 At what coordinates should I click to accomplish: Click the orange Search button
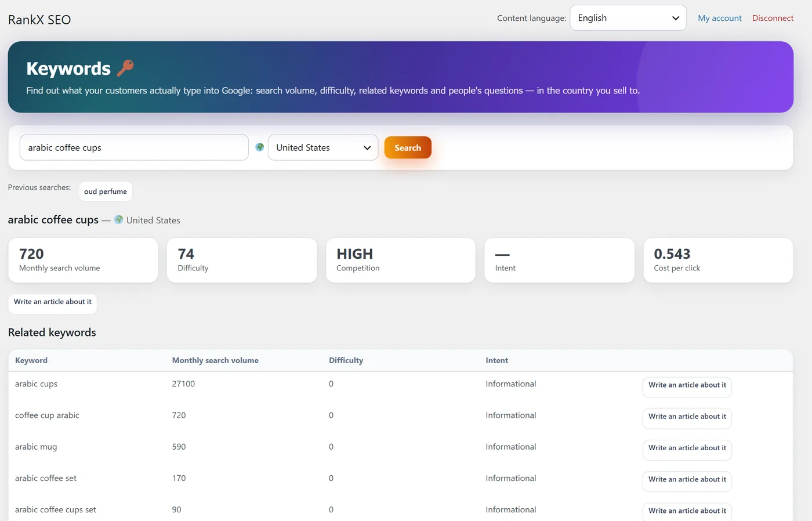coord(408,148)
